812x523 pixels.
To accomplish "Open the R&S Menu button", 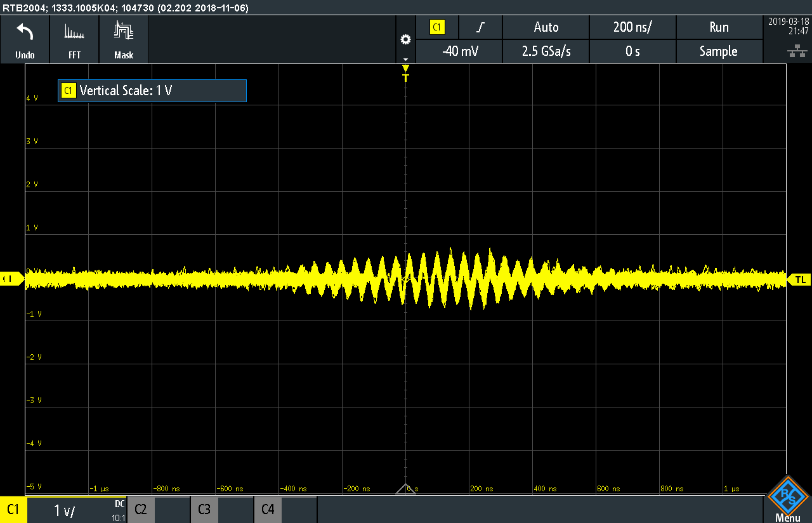I will [x=787, y=500].
